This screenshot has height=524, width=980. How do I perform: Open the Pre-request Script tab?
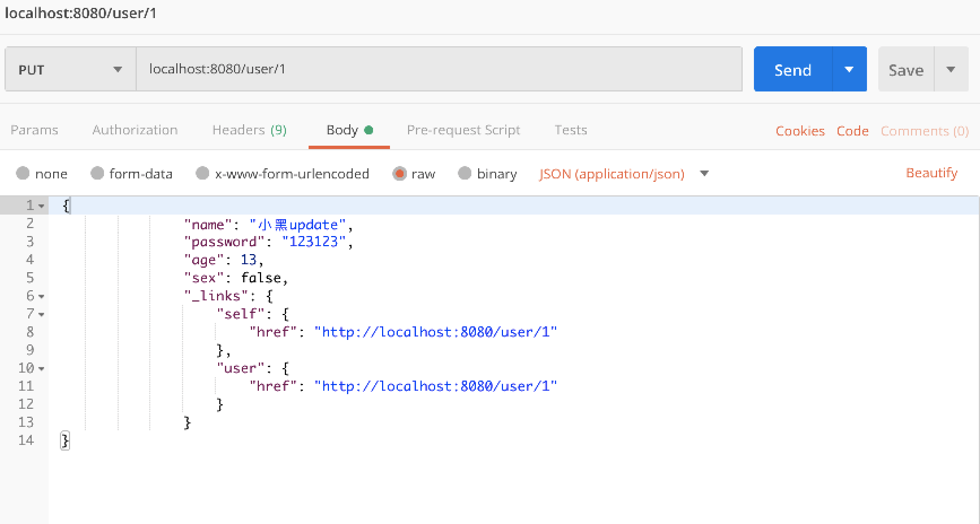(463, 130)
